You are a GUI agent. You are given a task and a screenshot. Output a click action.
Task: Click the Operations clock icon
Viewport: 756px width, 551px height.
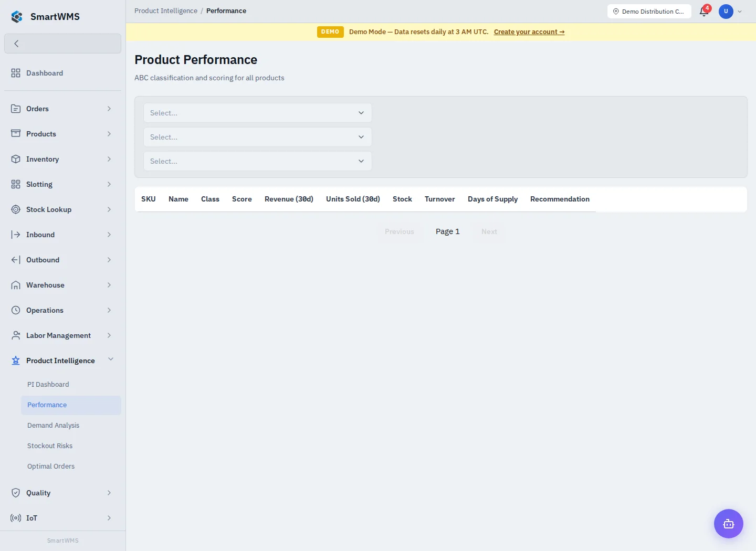16,310
